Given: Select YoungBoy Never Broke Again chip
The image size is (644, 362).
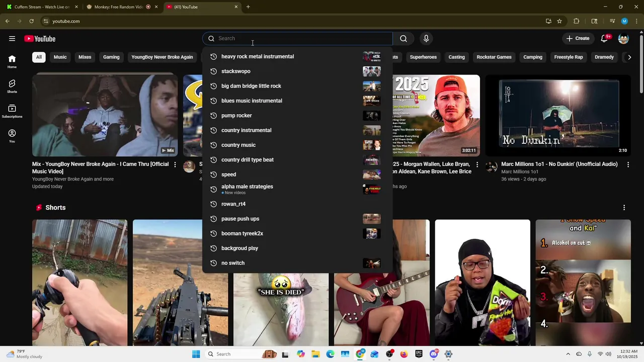Looking at the screenshot, I should [162, 57].
